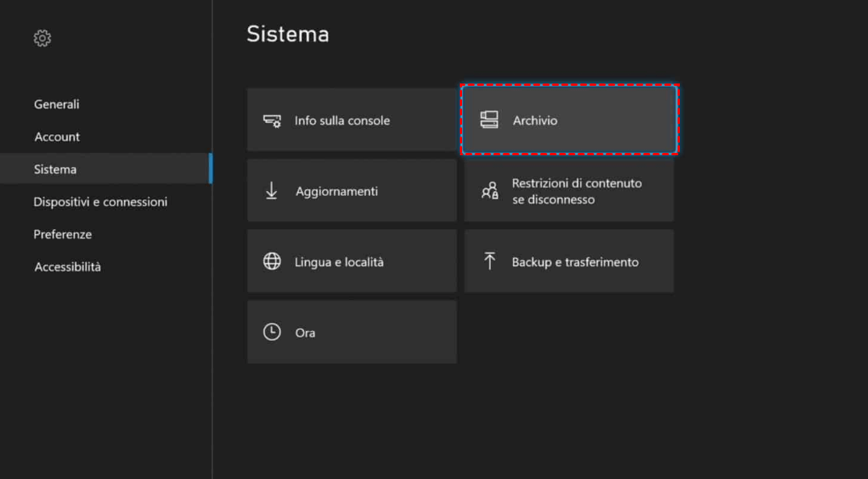
Task: Select 'Backup e trasferimento' tile text
Action: [x=575, y=262]
